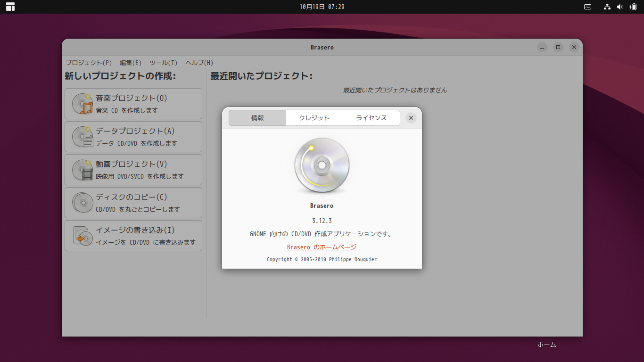644x362 pixels.
Task: Click the video project film strip icon
Action: [83, 170]
